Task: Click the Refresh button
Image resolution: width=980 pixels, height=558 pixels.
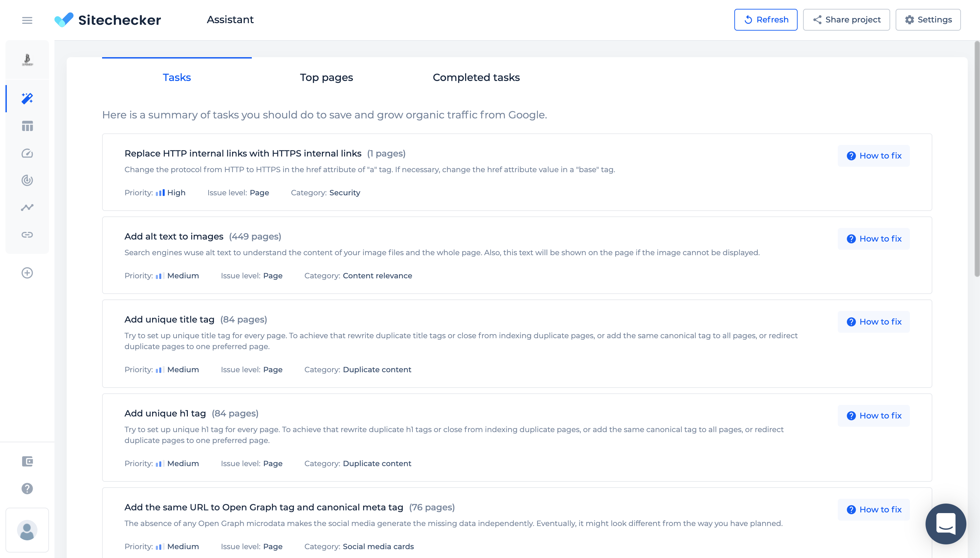Action: coord(766,19)
